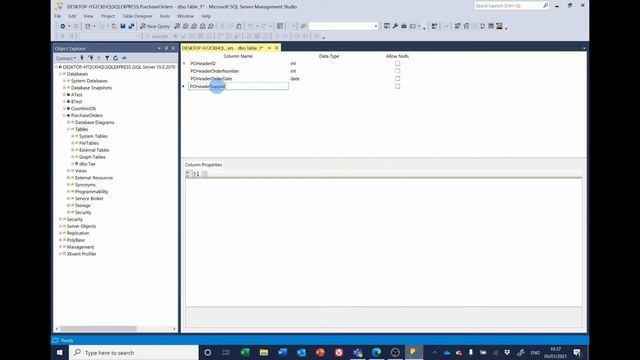Screen dimensions: 640x360
Task: Click the POHeaderOrderNumber column name cell
Action: coord(238,71)
